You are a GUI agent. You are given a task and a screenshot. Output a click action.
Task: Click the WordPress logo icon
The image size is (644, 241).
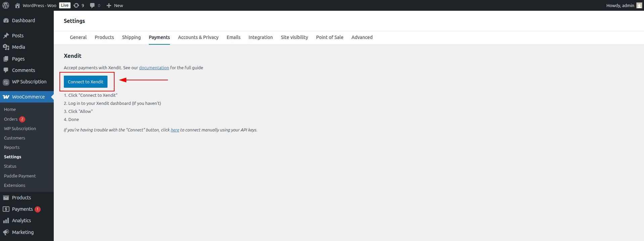tap(6, 5)
